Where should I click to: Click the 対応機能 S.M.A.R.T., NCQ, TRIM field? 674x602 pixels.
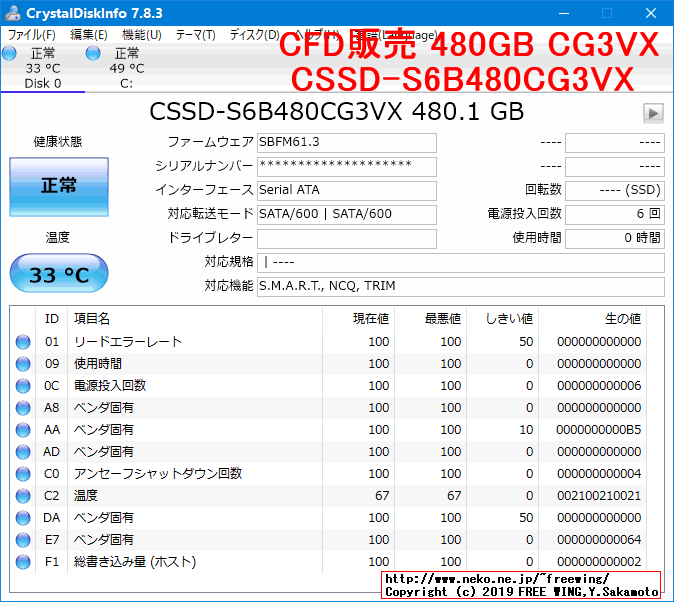(461, 286)
